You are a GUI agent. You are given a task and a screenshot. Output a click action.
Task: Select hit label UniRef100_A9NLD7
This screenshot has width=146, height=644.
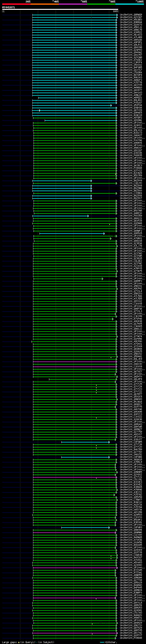(131, 95)
